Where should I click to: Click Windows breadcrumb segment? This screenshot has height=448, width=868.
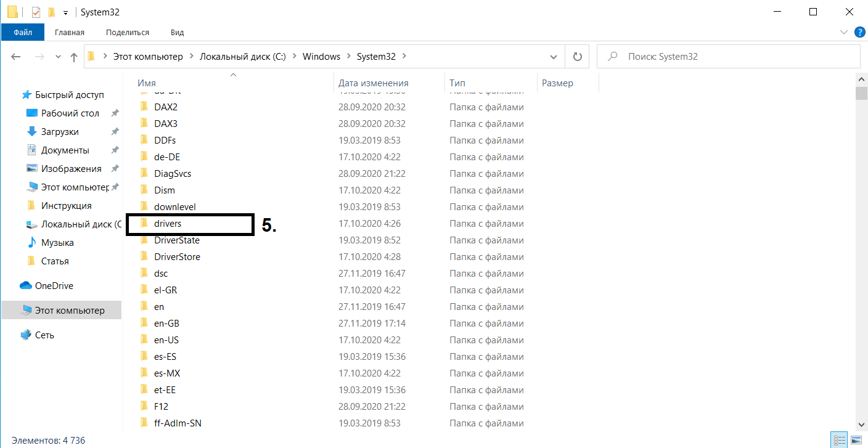(321, 56)
